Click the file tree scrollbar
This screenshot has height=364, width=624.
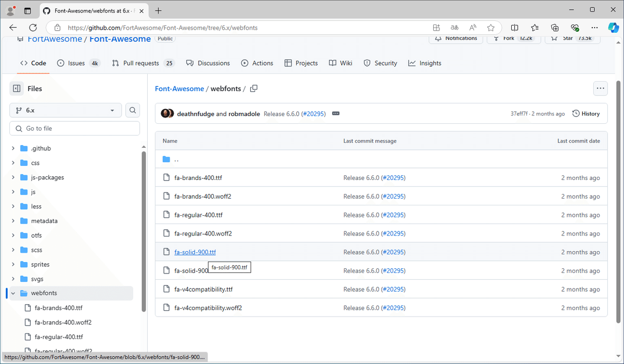(144, 232)
